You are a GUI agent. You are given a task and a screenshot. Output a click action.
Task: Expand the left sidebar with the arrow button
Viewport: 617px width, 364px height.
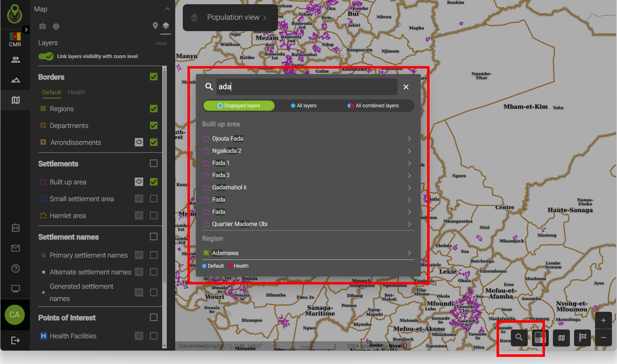pos(26,29)
